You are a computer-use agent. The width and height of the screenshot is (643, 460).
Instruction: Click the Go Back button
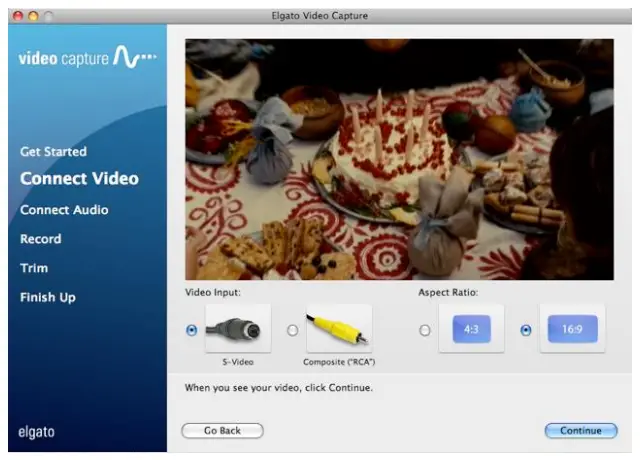tap(222, 430)
